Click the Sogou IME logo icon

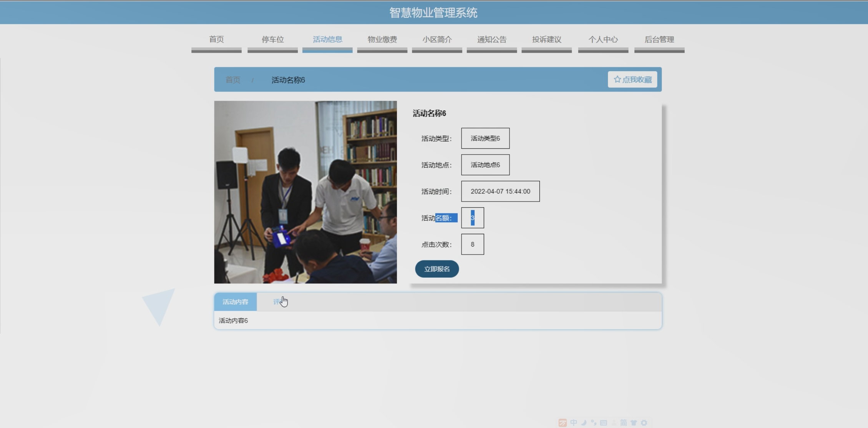click(x=563, y=423)
